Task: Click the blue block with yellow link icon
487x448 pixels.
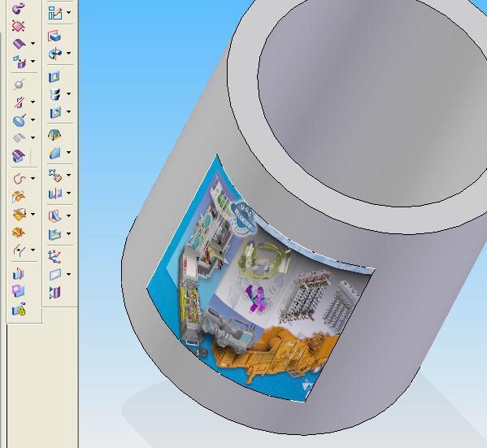Action: click(19, 310)
